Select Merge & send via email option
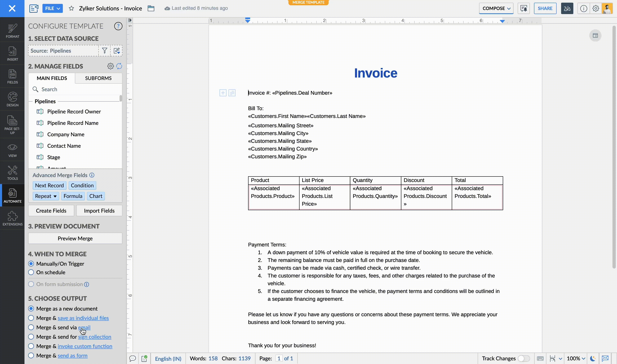 click(x=31, y=327)
